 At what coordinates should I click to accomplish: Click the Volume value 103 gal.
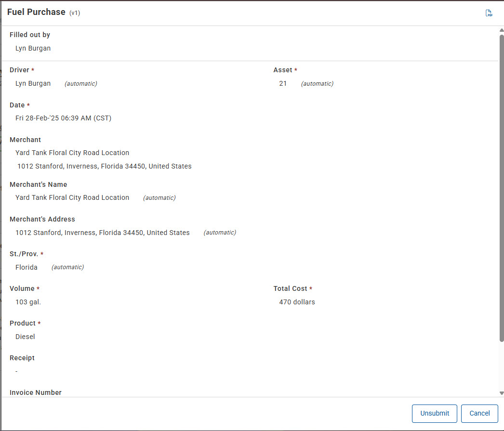[x=28, y=302]
